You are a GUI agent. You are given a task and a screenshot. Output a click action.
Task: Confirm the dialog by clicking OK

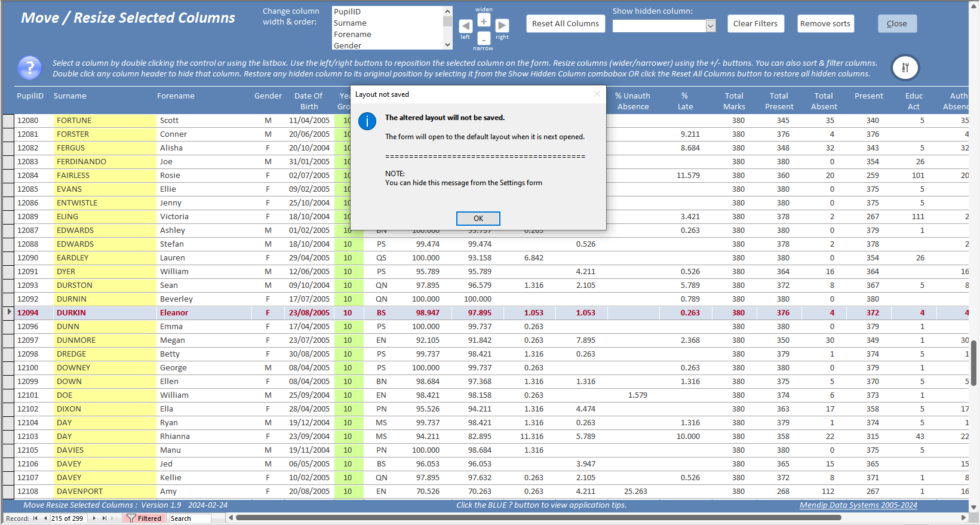(478, 219)
